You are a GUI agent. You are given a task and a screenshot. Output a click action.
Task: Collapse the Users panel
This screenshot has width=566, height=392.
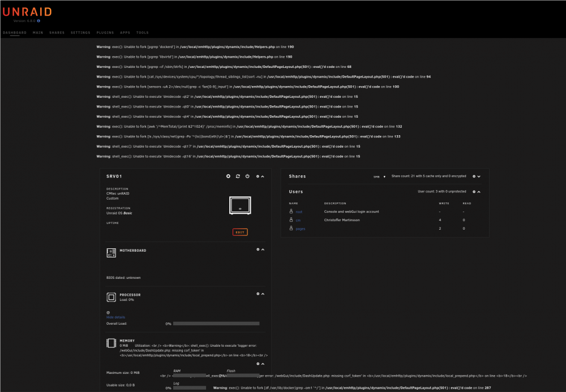pos(479,192)
